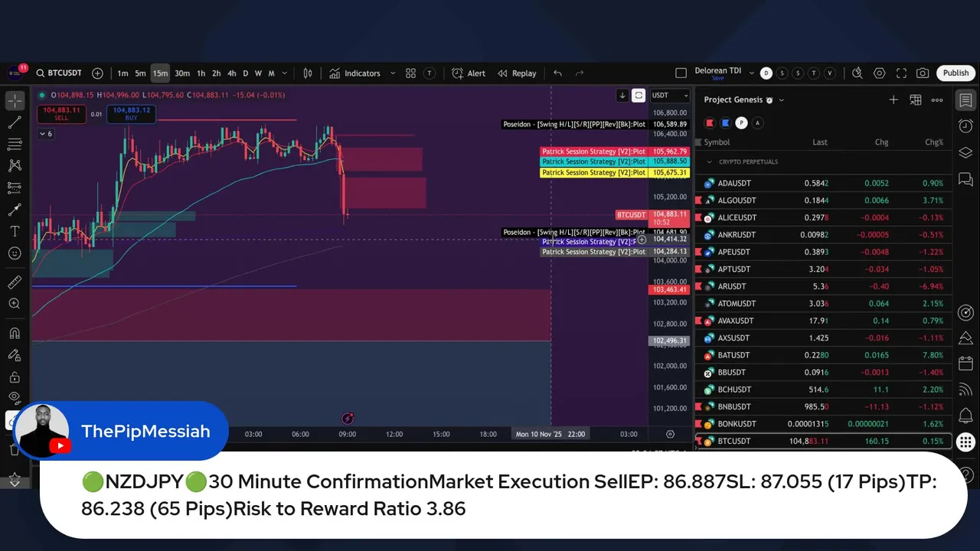Toggle lock all drawings
This screenshot has width=980, height=551.
15,377
